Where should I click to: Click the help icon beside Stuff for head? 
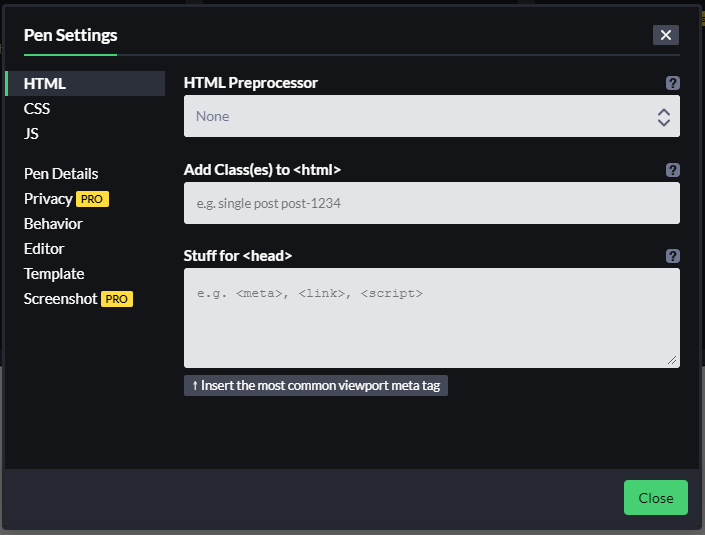coord(673,256)
